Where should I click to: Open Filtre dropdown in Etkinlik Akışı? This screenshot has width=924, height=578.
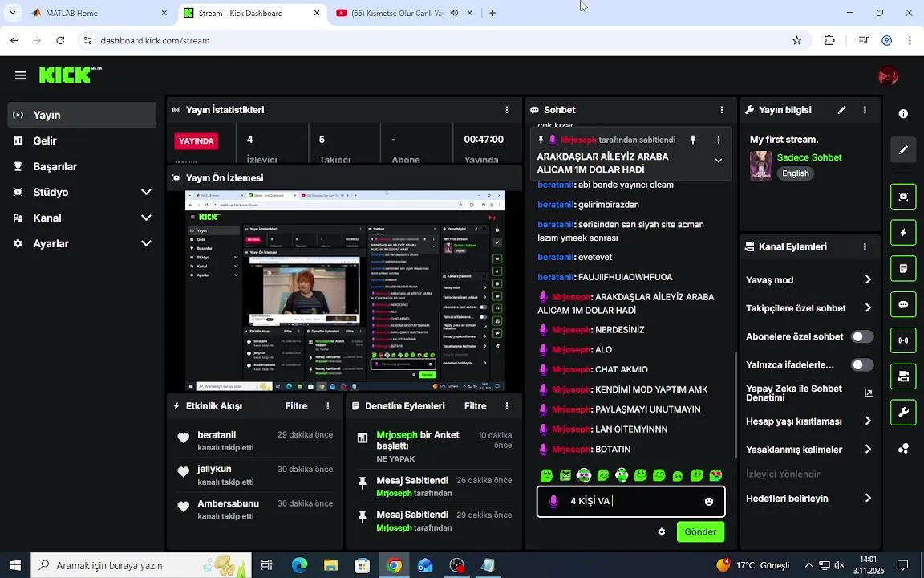[297, 405]
